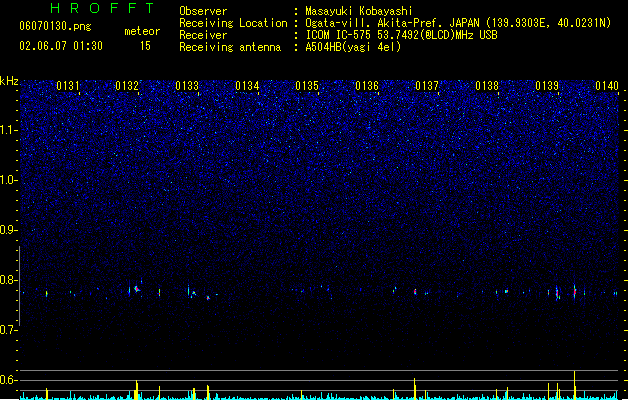Click the tallest yellow intensity spike near 0139
This screenshot has width=629, height=400.
click(x=574, y=385)
